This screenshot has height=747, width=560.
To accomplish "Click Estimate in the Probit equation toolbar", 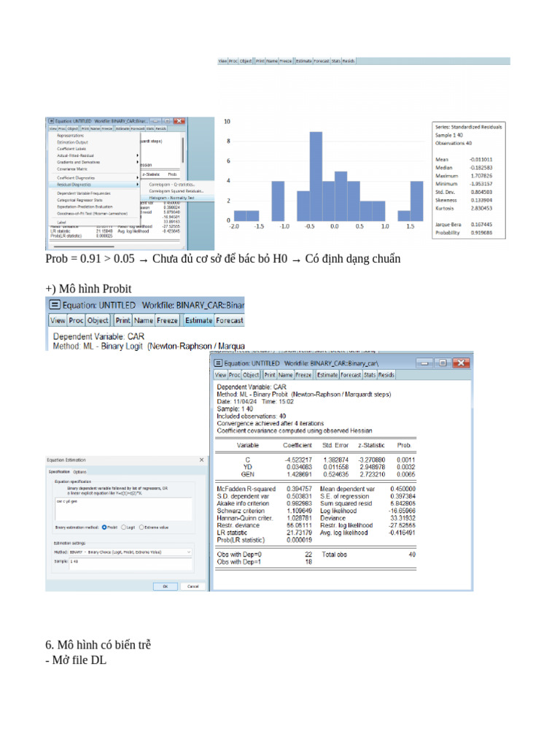I will coord(327,375).
